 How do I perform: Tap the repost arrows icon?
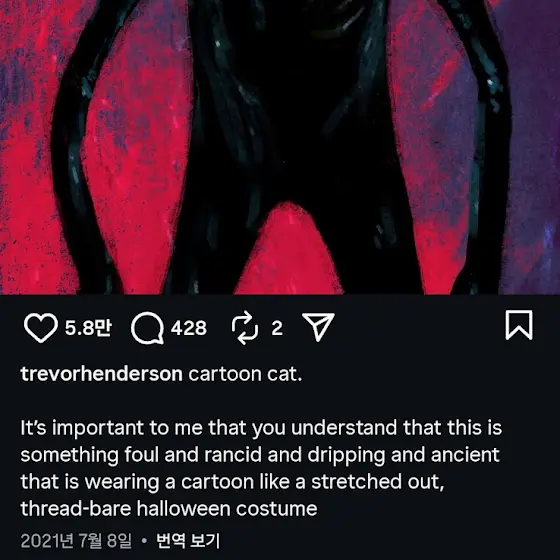[245, 328]
